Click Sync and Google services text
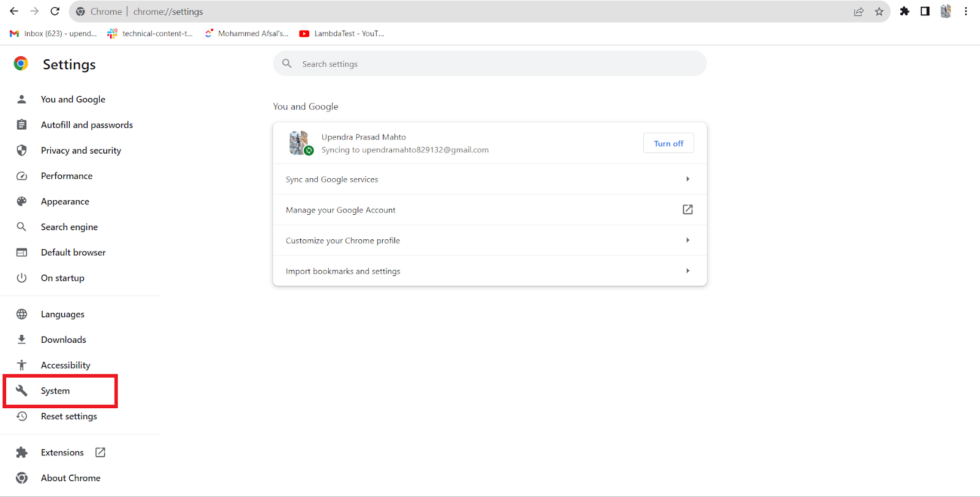 [332, 179]
